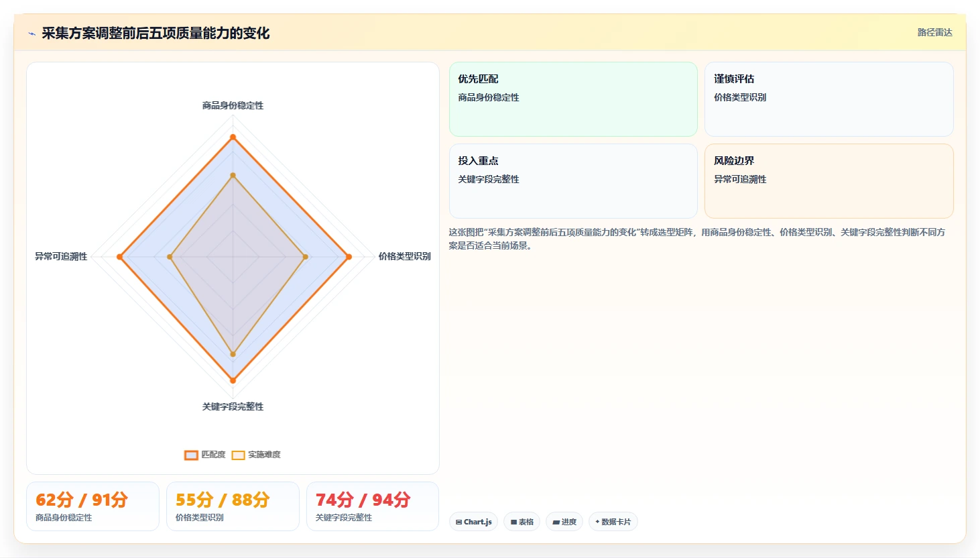
Task: Click the orange 匹配度 data point at top vertex
Action: click(x=233, y=137)
